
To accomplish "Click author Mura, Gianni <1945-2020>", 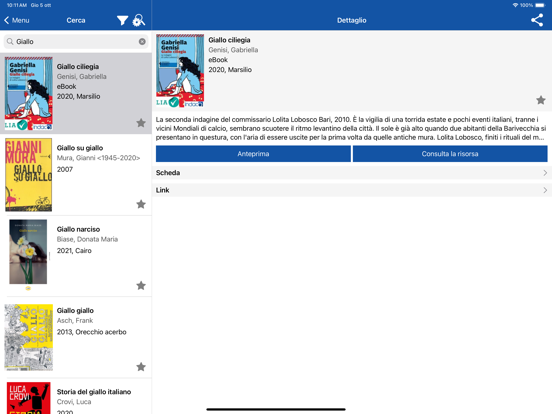I will coord(99,158).
